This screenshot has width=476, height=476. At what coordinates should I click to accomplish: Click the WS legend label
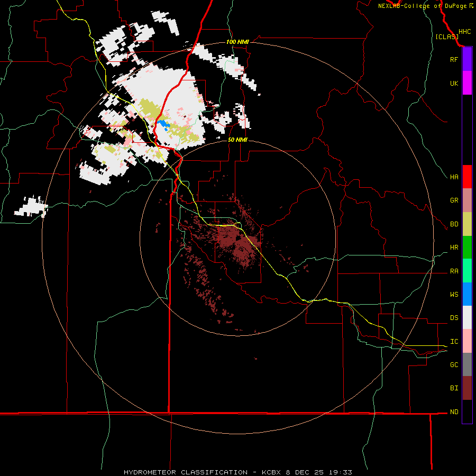click(x=454, y=295)
